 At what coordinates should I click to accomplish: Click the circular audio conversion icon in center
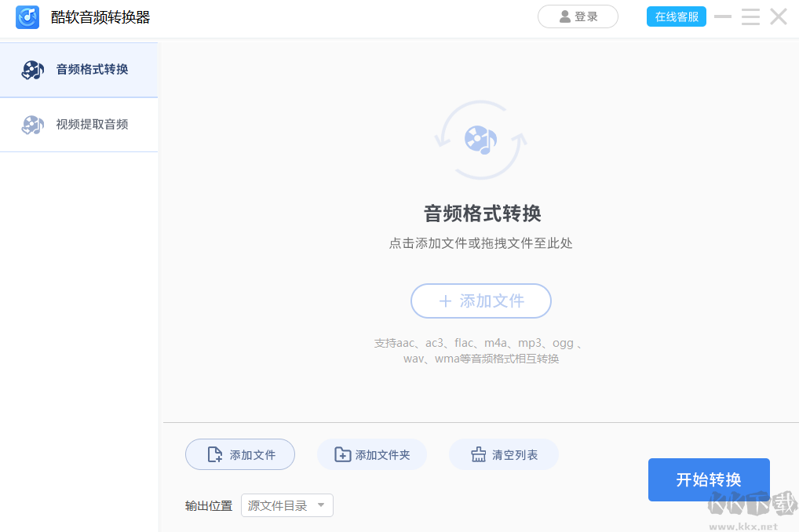click(480, 140)
